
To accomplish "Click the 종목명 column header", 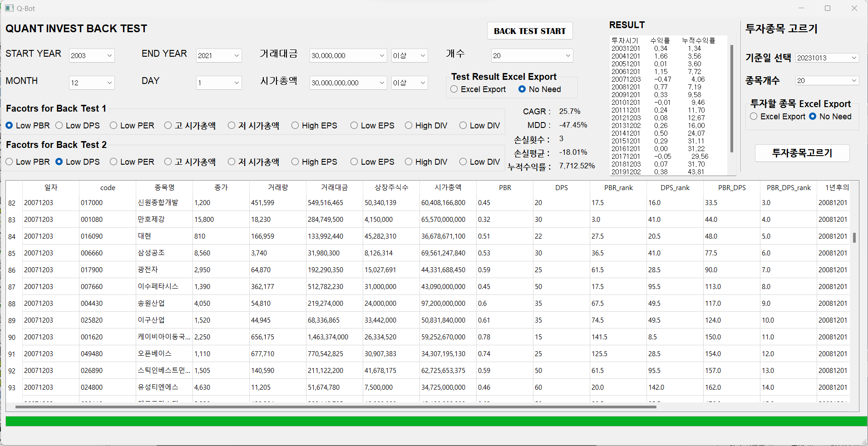I will 164,187.
